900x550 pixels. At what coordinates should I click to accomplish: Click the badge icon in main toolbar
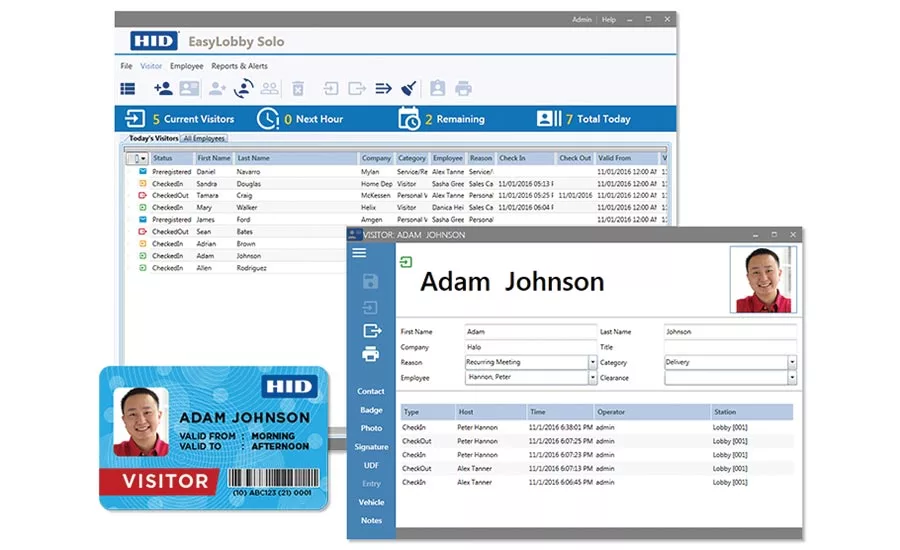[x=437, y=88]
